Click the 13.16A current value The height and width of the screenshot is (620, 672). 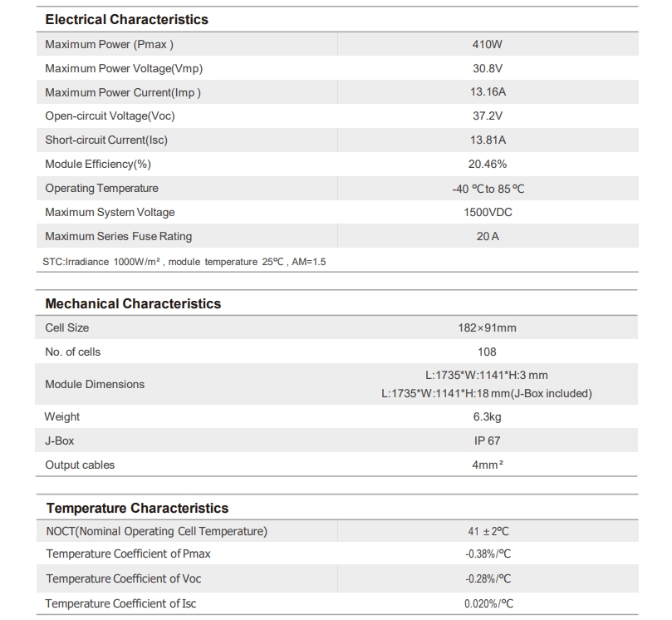point(488,92)
